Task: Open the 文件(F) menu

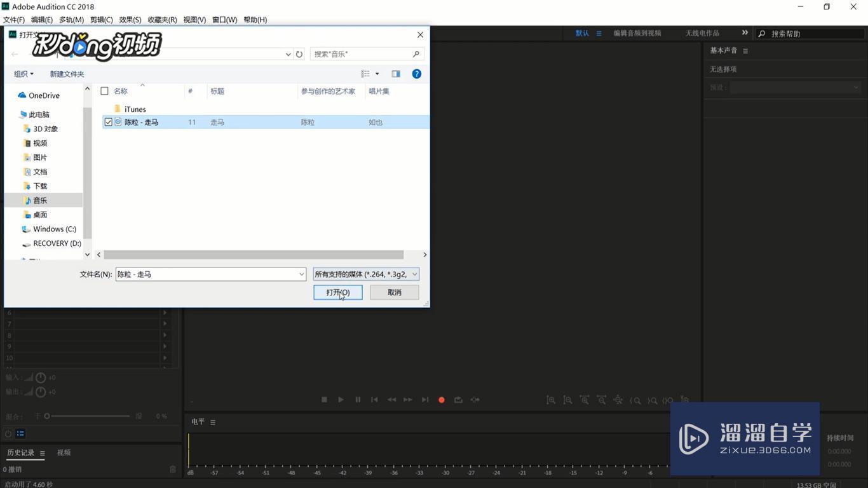Action: [14, 20]
